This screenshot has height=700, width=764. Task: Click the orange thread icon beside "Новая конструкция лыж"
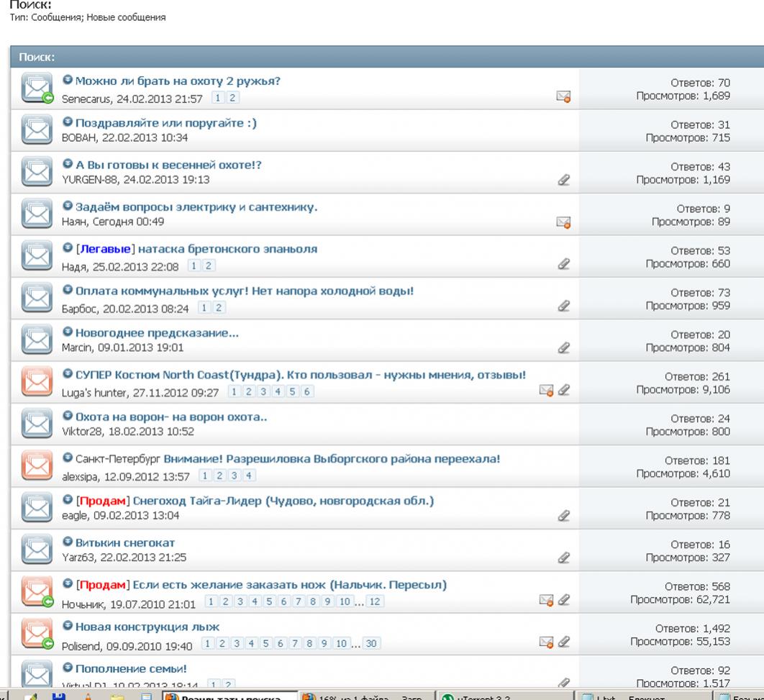coord(36,633)
